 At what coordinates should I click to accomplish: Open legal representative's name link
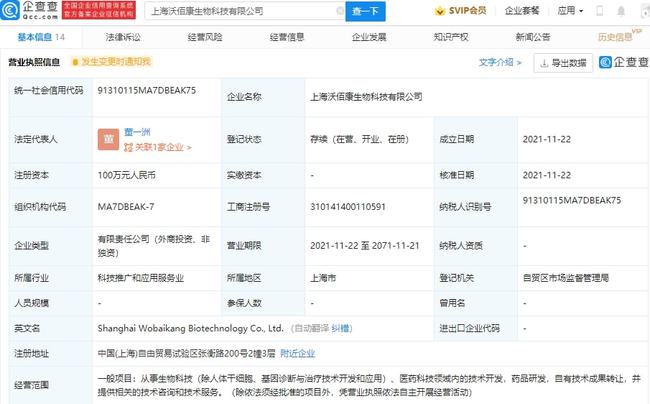pos(137,132)
